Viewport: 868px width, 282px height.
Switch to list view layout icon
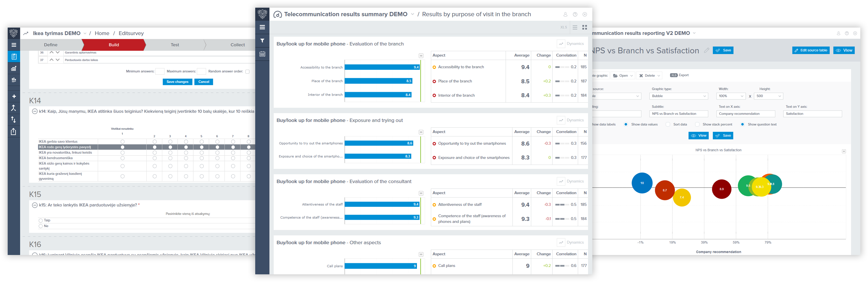click(575, 27)
